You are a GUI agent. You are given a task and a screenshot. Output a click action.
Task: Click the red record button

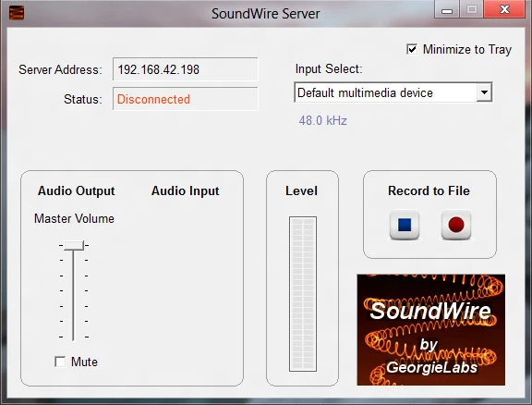[x=456, y=225]
